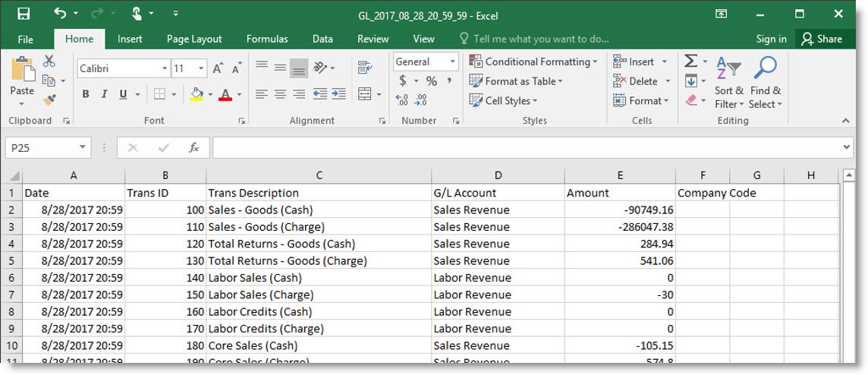The image size is (868, 375).
Task: Click the Share button
Action: [x=822, y=39]
